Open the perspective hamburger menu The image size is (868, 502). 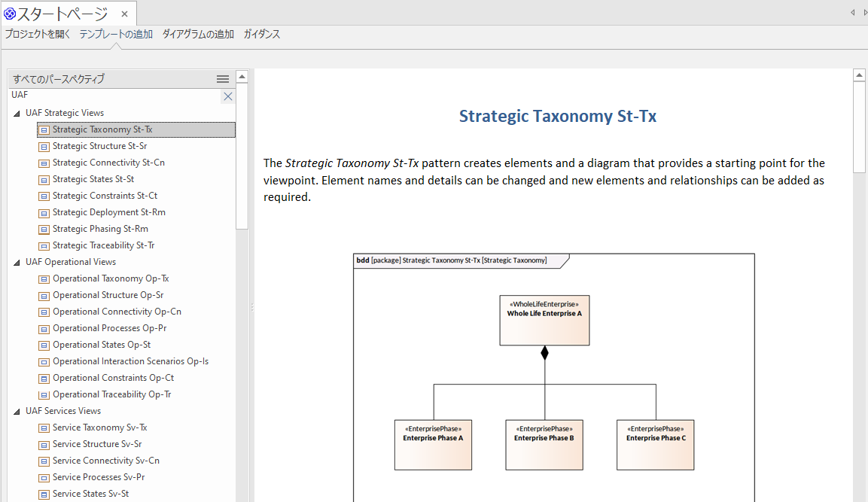(223, 79)
